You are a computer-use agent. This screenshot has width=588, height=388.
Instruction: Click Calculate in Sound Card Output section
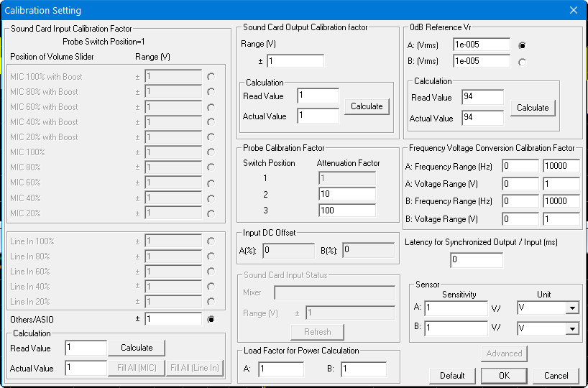[x=367, y=106]
